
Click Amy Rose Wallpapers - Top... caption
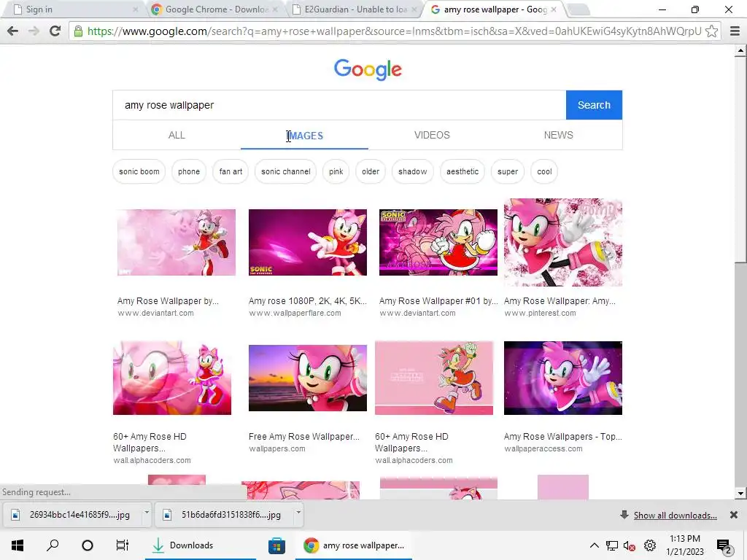(x=562, y=437)
